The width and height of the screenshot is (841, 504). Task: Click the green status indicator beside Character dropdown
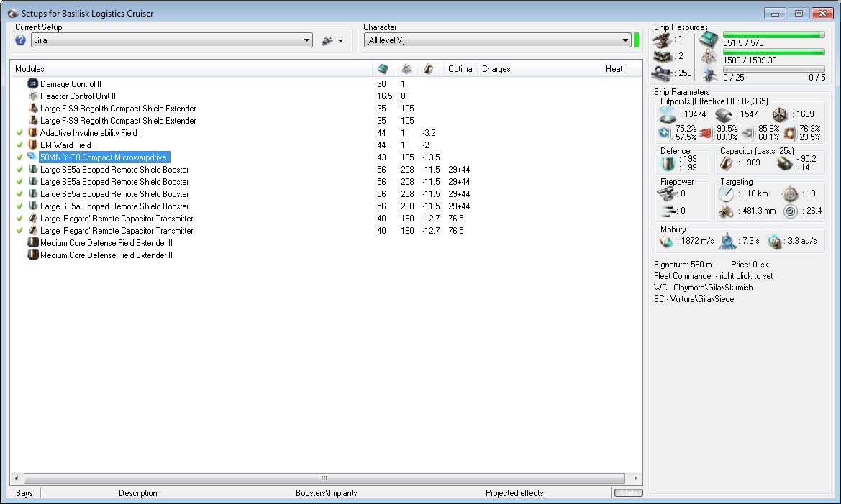coord(636,40)
